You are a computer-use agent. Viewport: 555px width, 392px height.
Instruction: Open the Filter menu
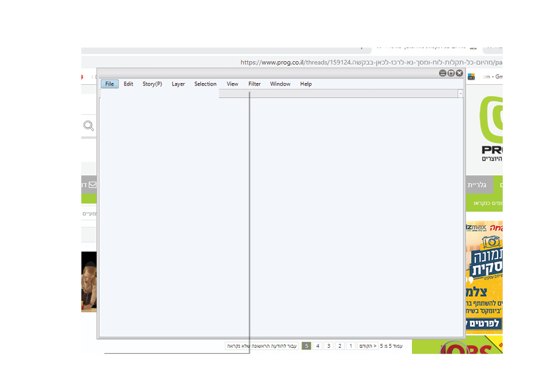[x=254, y=84]
